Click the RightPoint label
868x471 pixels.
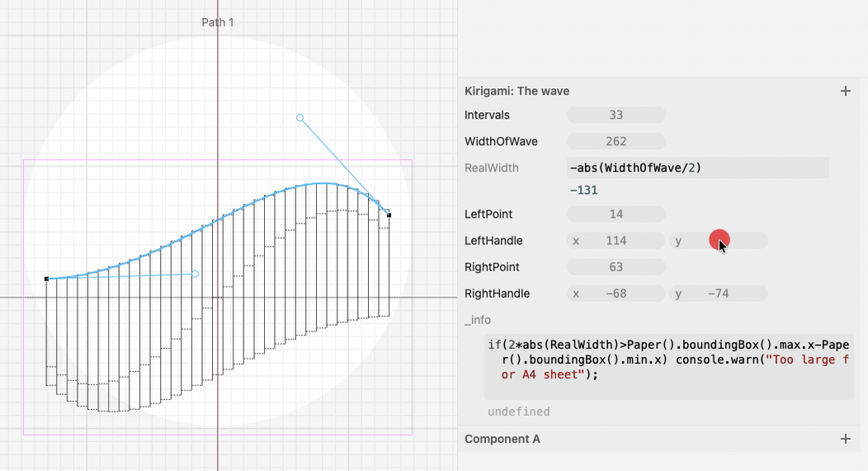492,266
